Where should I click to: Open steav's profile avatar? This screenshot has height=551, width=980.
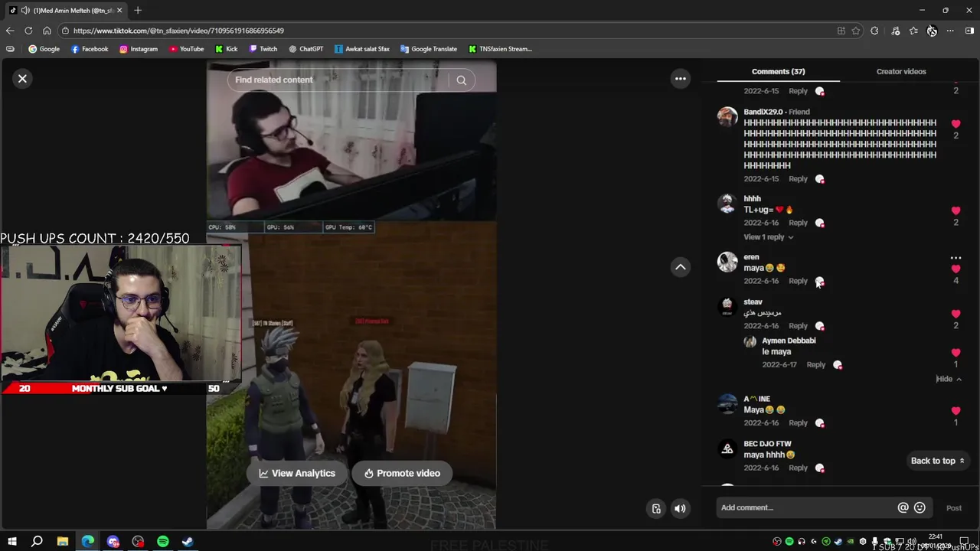[x=727, y=307]
